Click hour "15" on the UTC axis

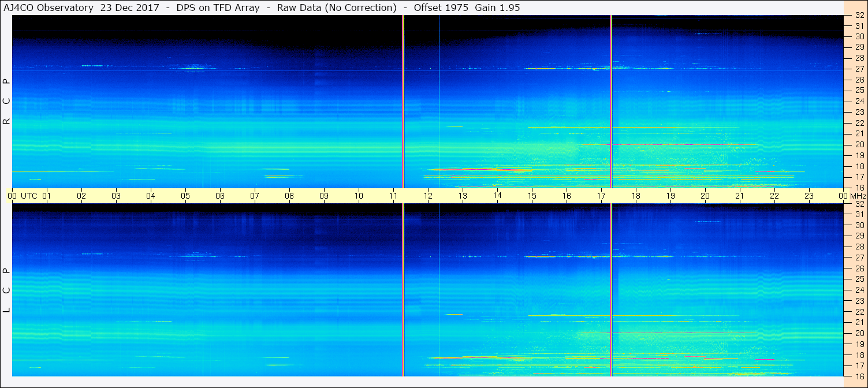pyautogui.click(x=532, y=196)
